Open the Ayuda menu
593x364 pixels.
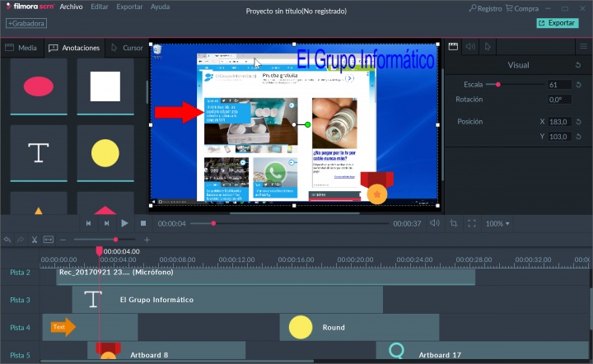point(160,7)
